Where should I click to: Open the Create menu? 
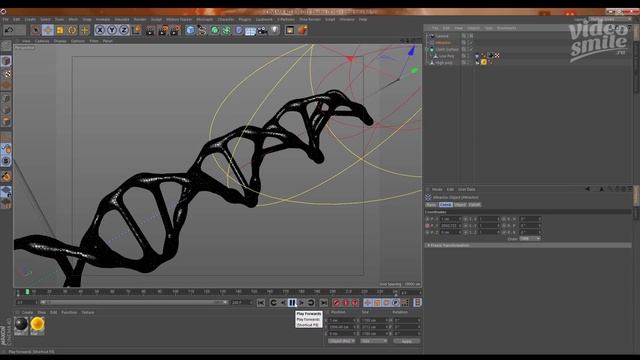30,19
